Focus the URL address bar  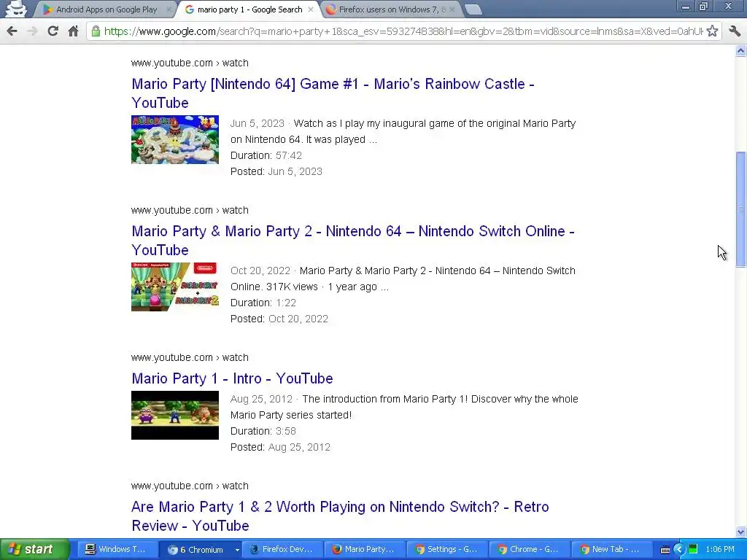[403, 31]
